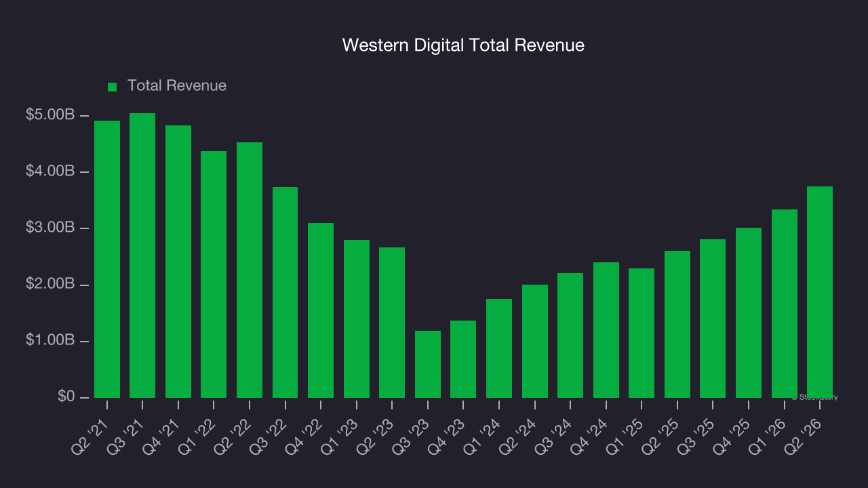Click the Total Revenue legend label
The height and width of the screenshot is (488, 868).
(x=177, y=86)
